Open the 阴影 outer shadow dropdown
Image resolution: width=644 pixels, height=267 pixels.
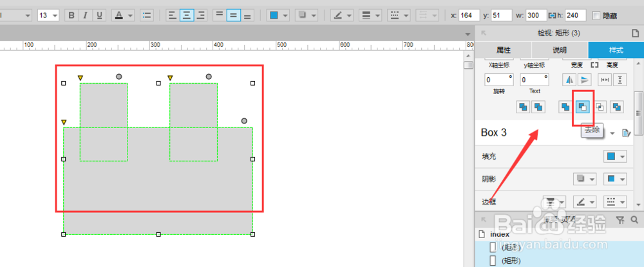tap(585, 179)
